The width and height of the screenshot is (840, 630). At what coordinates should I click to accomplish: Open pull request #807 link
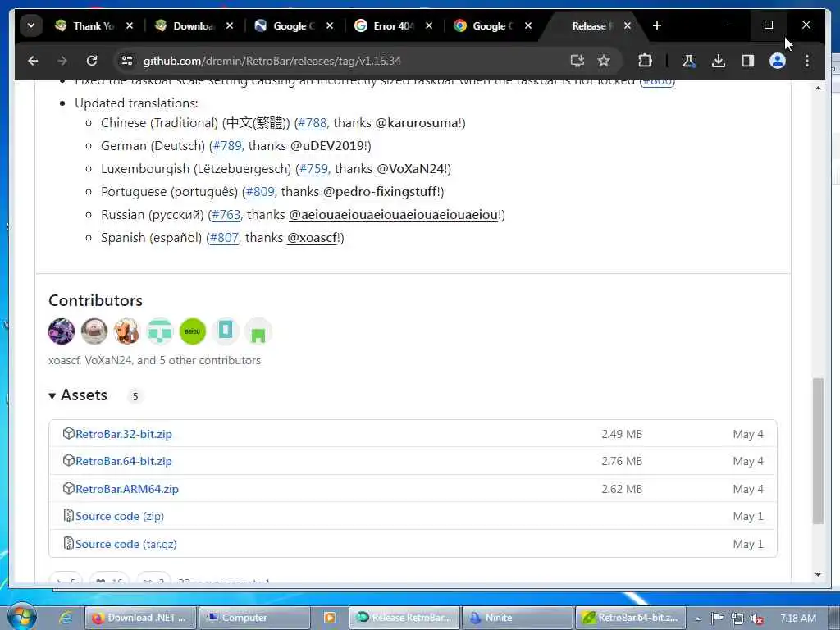224,239
